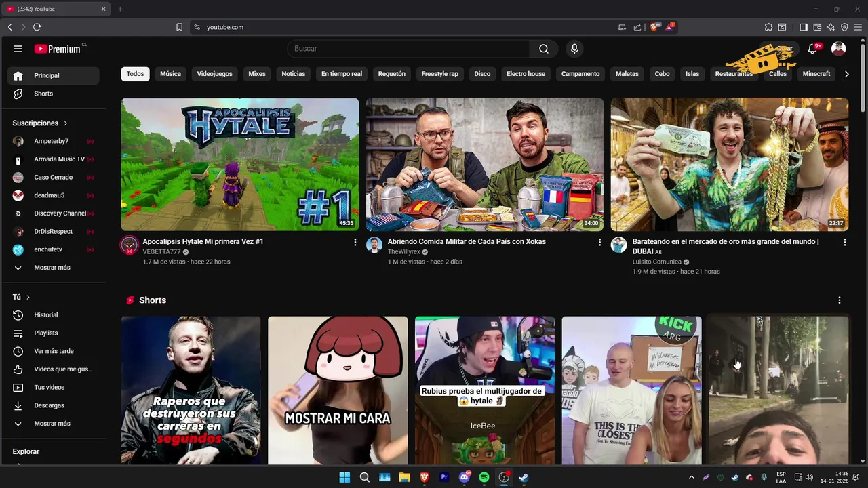This screenshot has width=868, height=488.
Task: Open the YouTube hamburger guide menu
Action: click(18, 49)
